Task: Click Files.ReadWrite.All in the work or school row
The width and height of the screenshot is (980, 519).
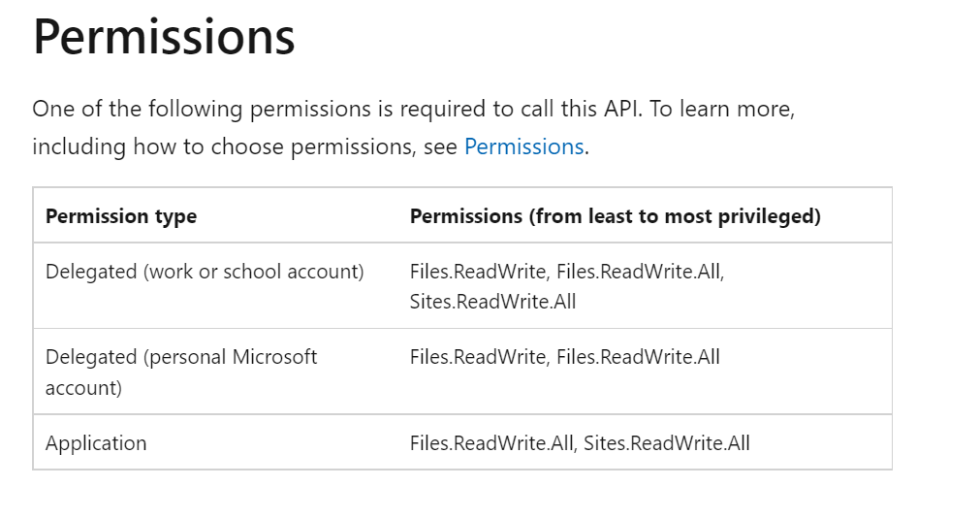Action: point(638,272)
